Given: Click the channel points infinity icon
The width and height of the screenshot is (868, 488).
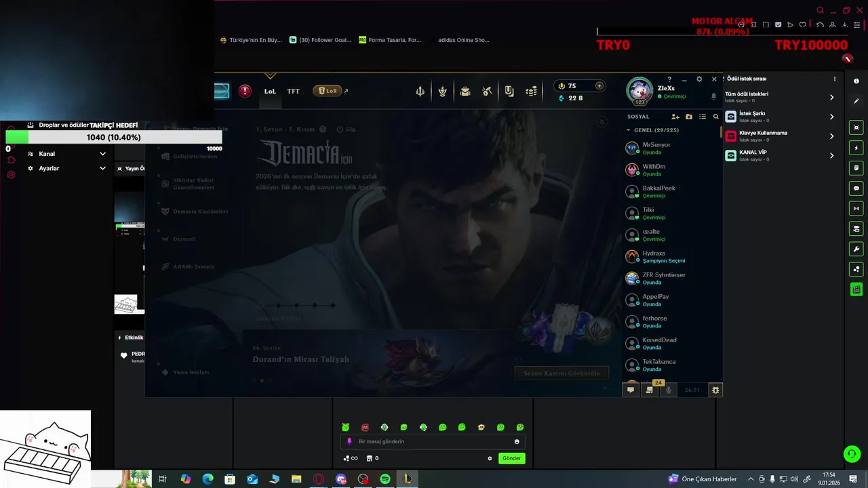Looking at the screenshot, I should [350, 458].
